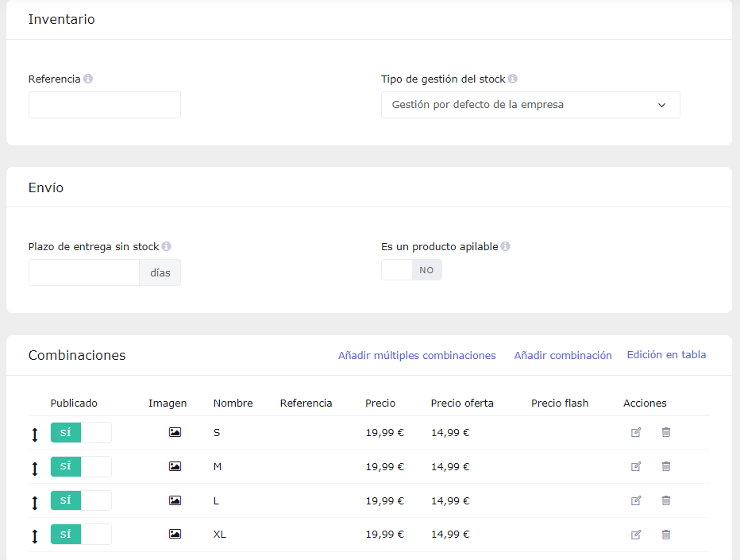The height and width of the screenshot is (560, 740).
Task: Click 14,99 € offer price in row XL
Action: (x=450, y=535)
